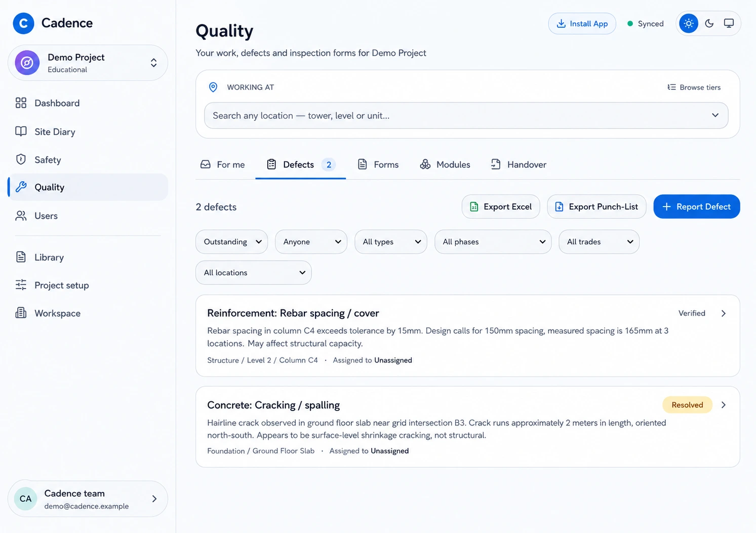Click the Synced status indicator
The width and height of the screenshot is (756, 533).
646,24
